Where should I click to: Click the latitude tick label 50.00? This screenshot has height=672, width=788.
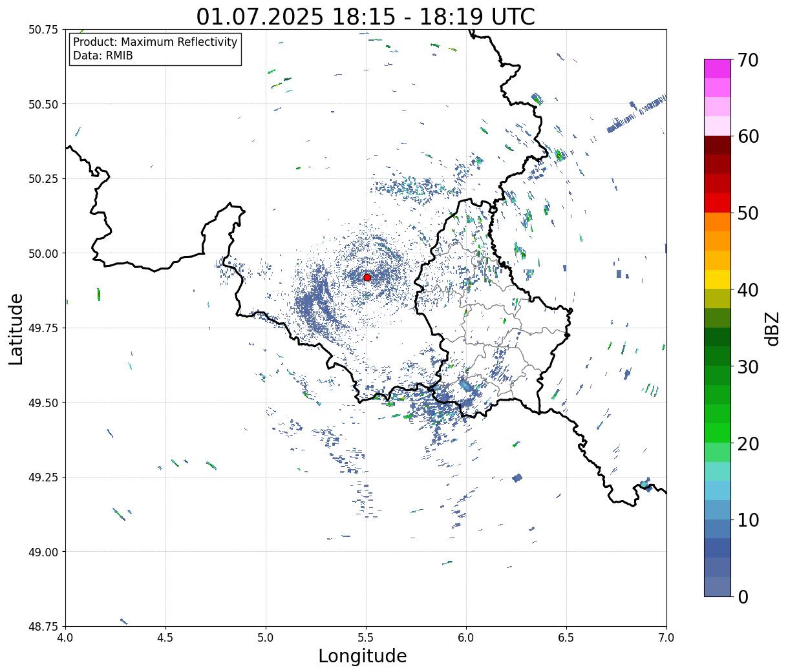[43, 253]
